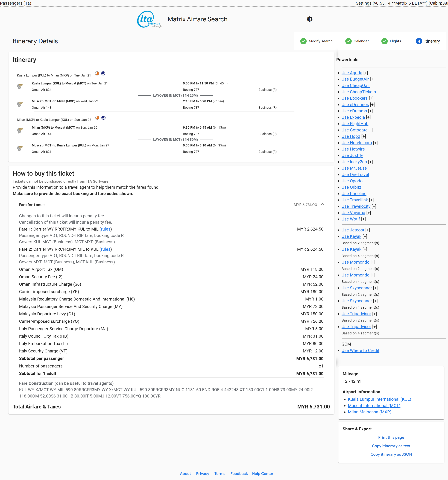
Task: Open the Help Center footer link
Action: (x=262, y=473)
